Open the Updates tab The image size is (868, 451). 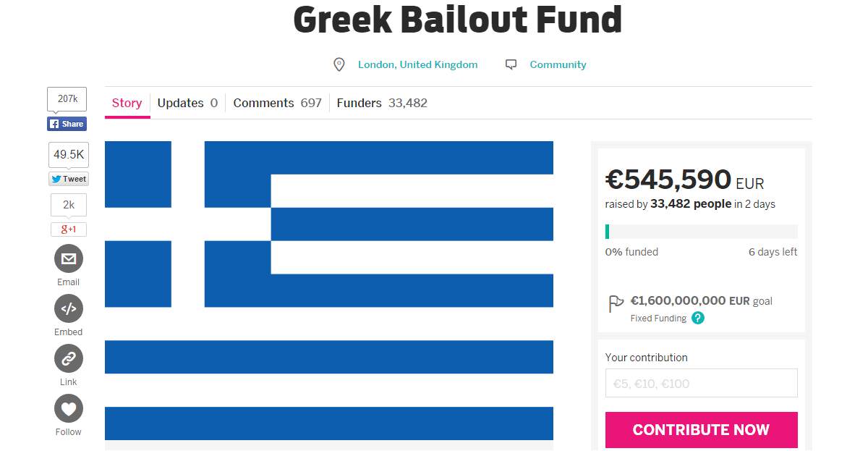point(187,103)
